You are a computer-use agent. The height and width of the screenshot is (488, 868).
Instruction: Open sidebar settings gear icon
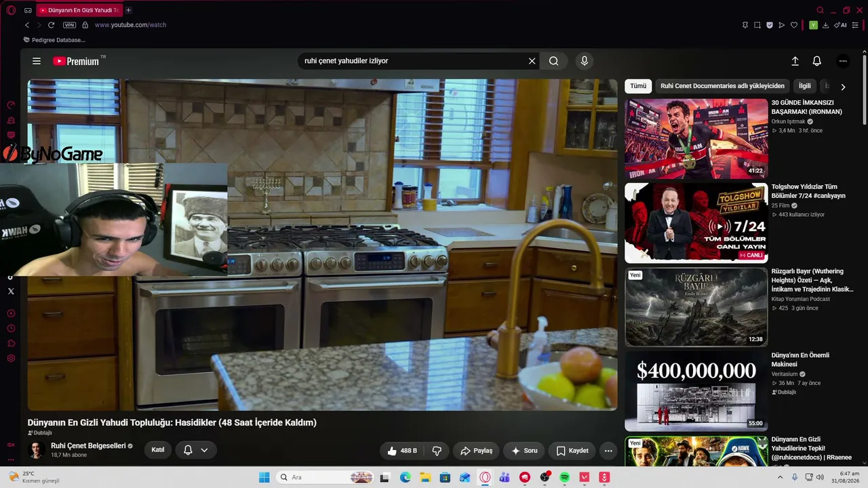click(x=11, y=358)
